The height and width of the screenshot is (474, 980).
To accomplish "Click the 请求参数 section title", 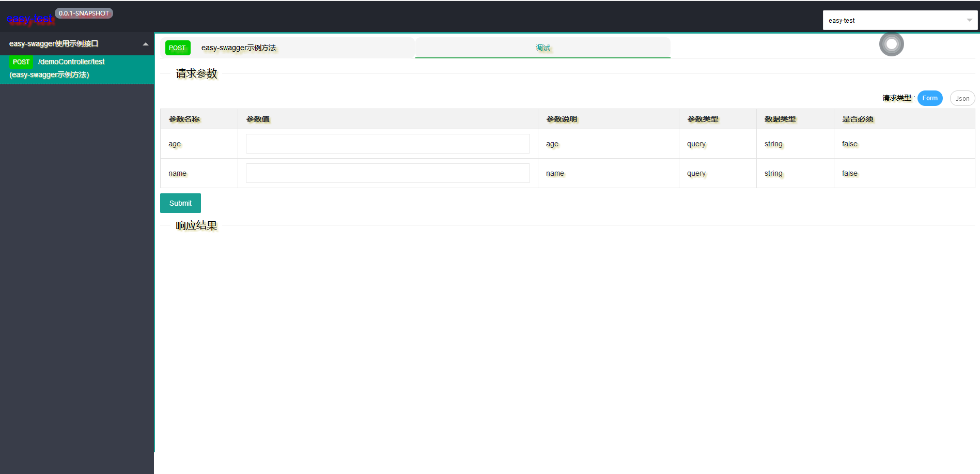I will click(196, 74).
